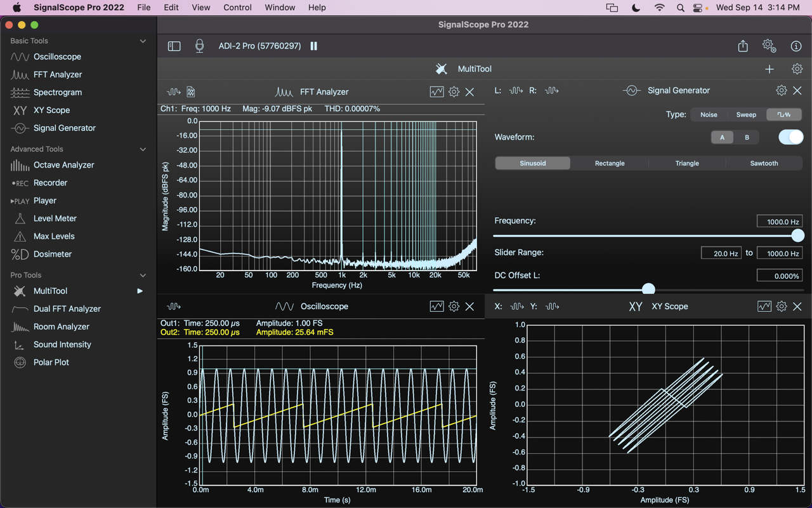Click the FFT Analyzer graph options icon
The image size is (812, 508).
tap(436, 91)
